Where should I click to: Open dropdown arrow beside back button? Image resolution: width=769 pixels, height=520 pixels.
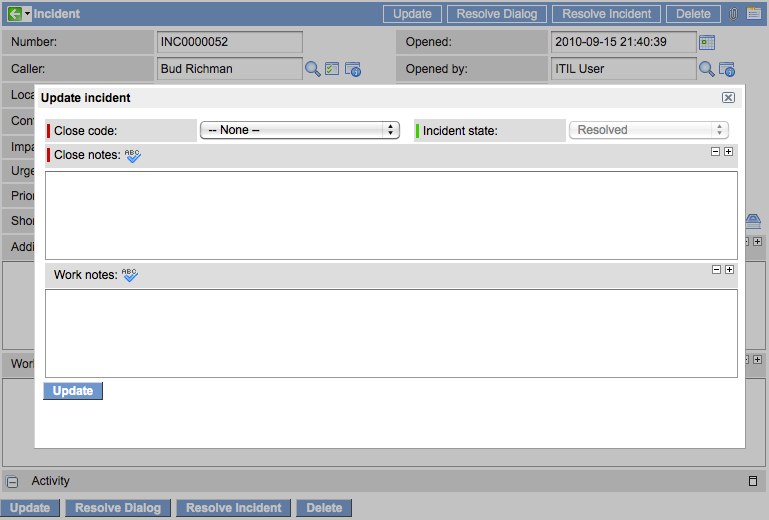click(28, 14)
